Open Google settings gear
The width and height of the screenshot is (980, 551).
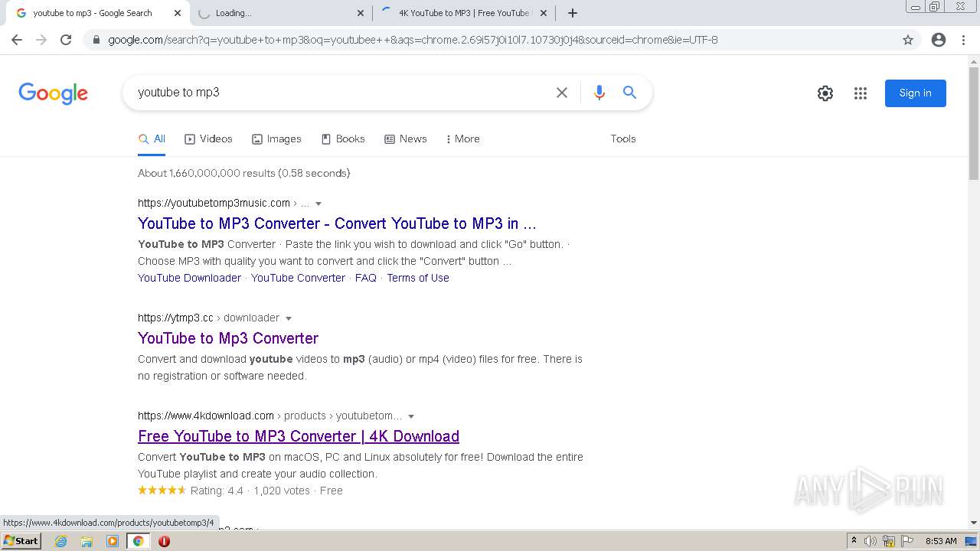pyautogui.click(x=825, y=93)
